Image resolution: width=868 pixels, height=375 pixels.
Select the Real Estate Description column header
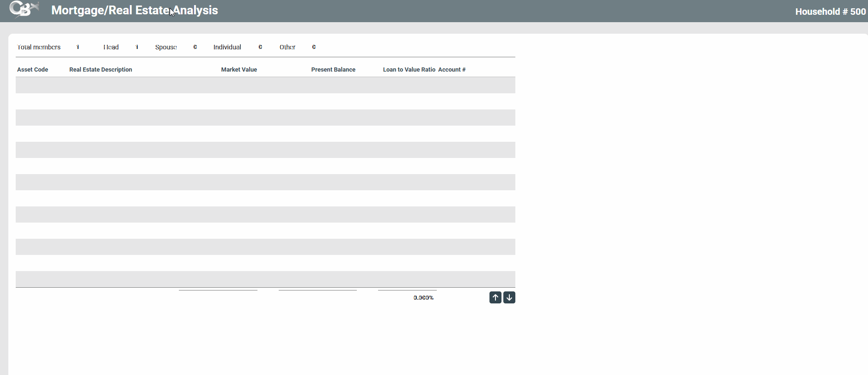pos(100,70)
